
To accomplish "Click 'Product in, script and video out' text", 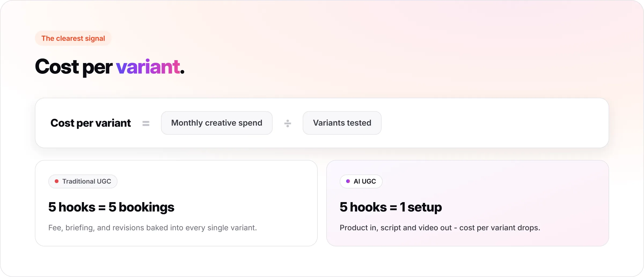I will pyautogui.click(x=396, y=228).
